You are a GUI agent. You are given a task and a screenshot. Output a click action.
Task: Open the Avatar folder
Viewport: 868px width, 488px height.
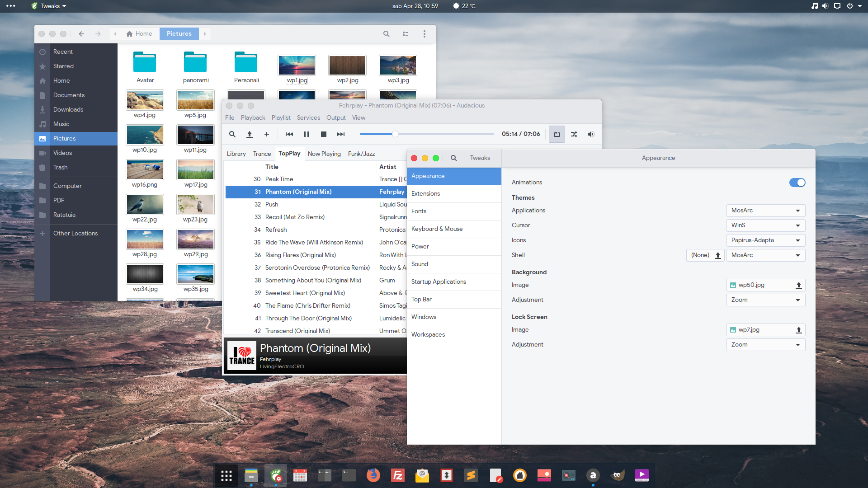[145, 63]
